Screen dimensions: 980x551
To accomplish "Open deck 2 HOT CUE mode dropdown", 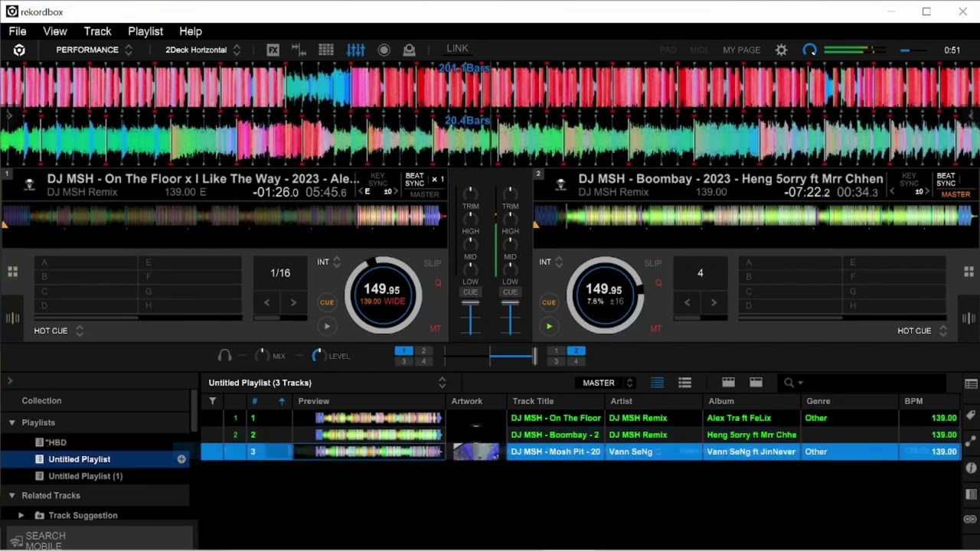I will pos(923,331).
